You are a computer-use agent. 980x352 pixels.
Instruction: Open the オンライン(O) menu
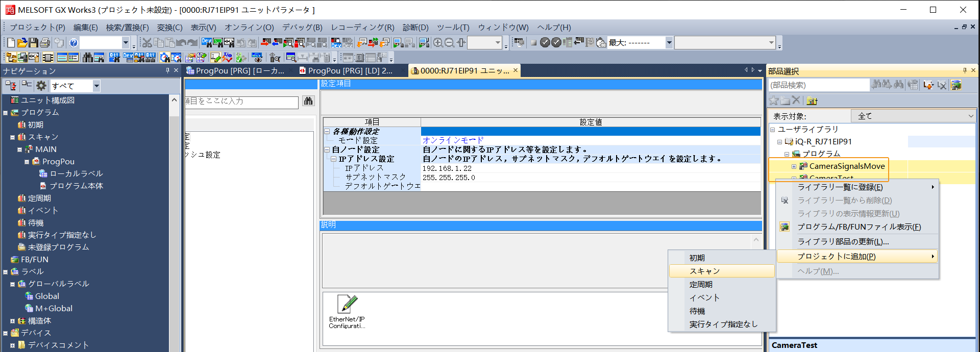pyautogui.click(x=249, y=28)
